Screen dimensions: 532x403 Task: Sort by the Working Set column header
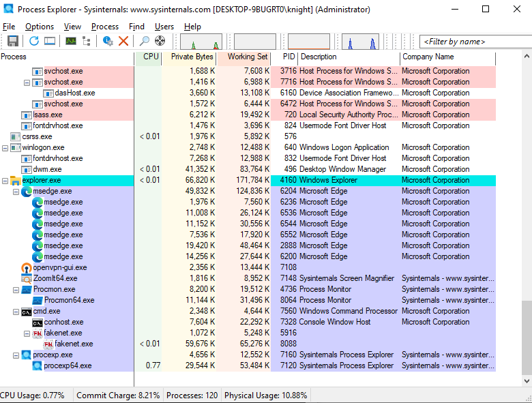coord(243,57)
